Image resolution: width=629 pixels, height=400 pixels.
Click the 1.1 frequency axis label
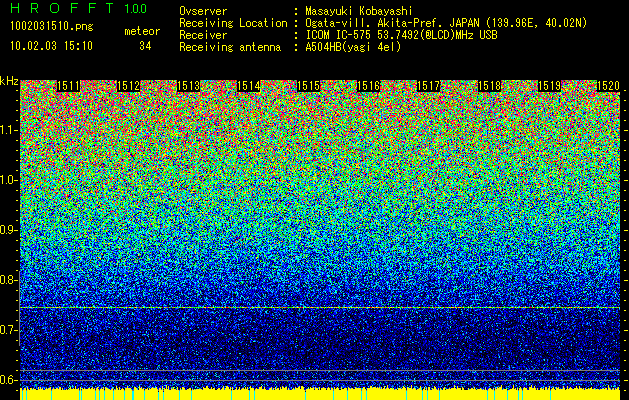pyautogui.click(x=8, y=130)
